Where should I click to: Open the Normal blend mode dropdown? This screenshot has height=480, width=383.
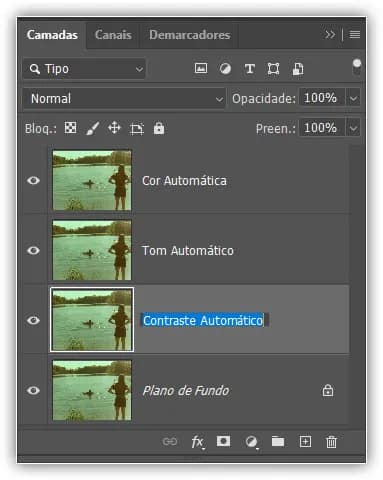pos(124,99)
